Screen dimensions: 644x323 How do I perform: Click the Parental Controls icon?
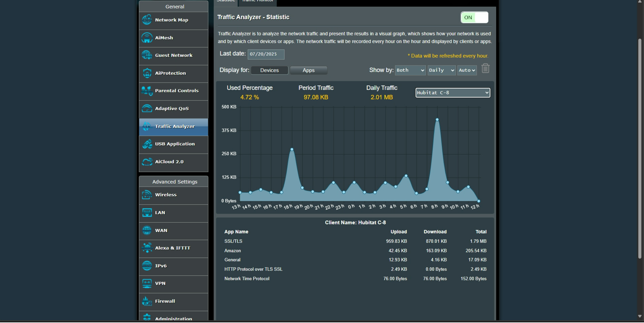147,91
